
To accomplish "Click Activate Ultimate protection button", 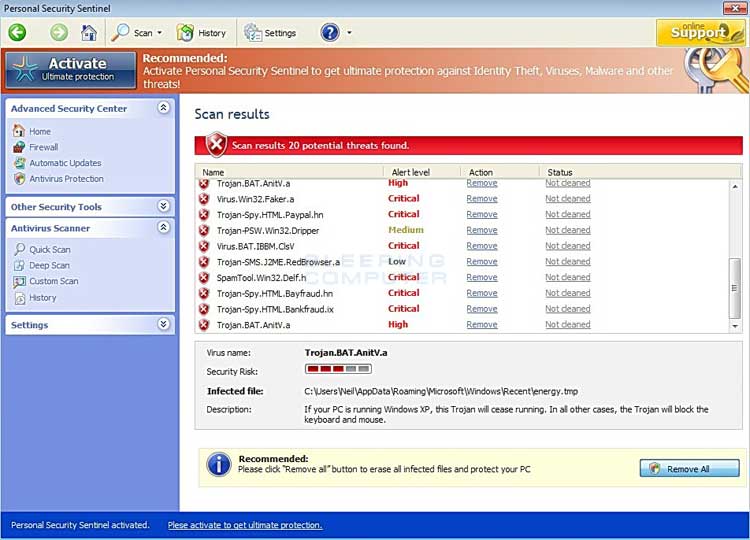I will 71,70.
